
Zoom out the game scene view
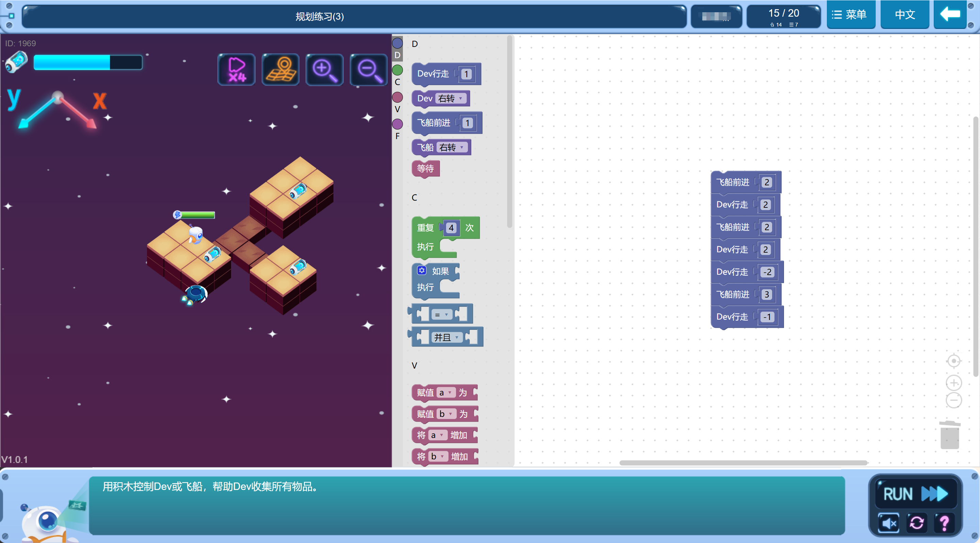coord(368,69)
